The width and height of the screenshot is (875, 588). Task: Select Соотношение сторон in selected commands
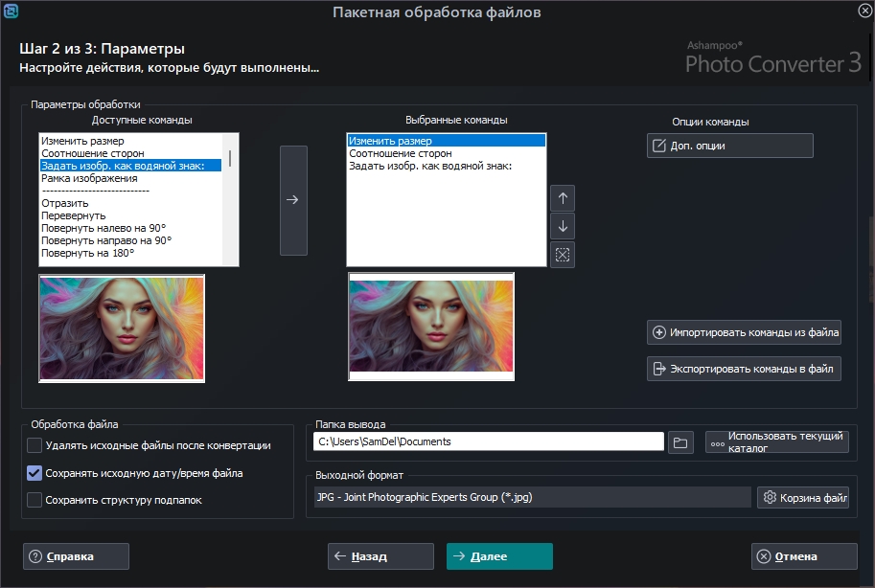(x=400, y=153)
